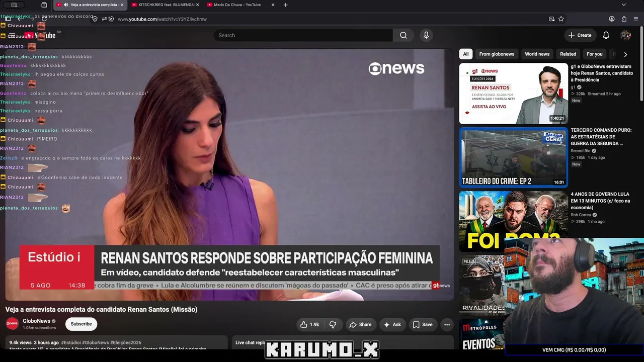Reload the page with the refresh icon

tap(44, 19)
